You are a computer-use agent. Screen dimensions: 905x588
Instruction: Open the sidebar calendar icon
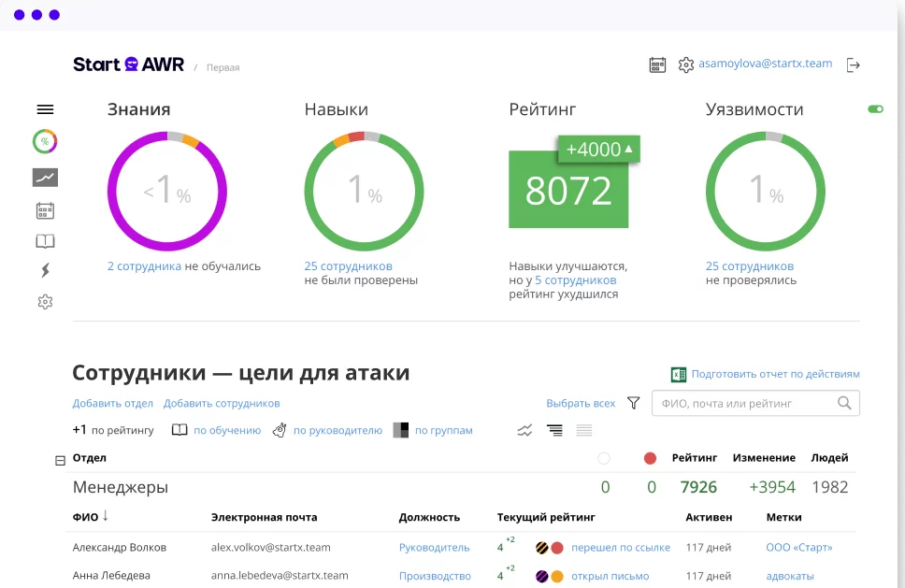click(x=45, y=210)
